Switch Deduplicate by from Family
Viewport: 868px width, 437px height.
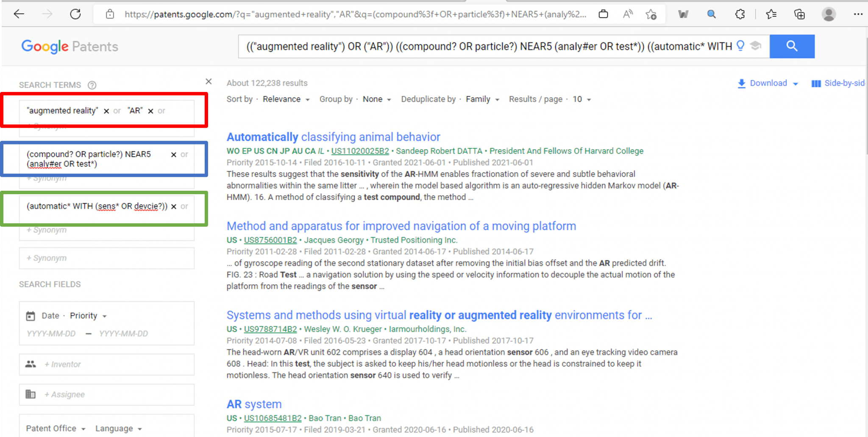point(482,99)
